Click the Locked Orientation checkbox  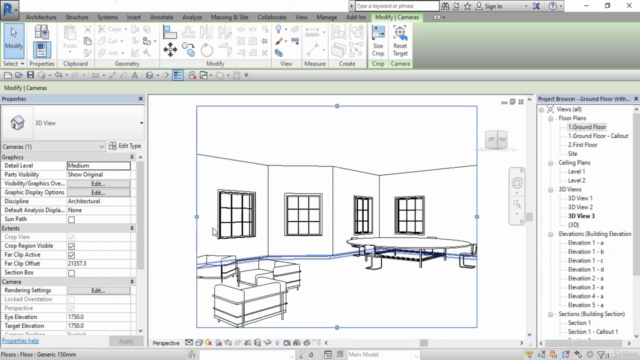tap(71, 300)
